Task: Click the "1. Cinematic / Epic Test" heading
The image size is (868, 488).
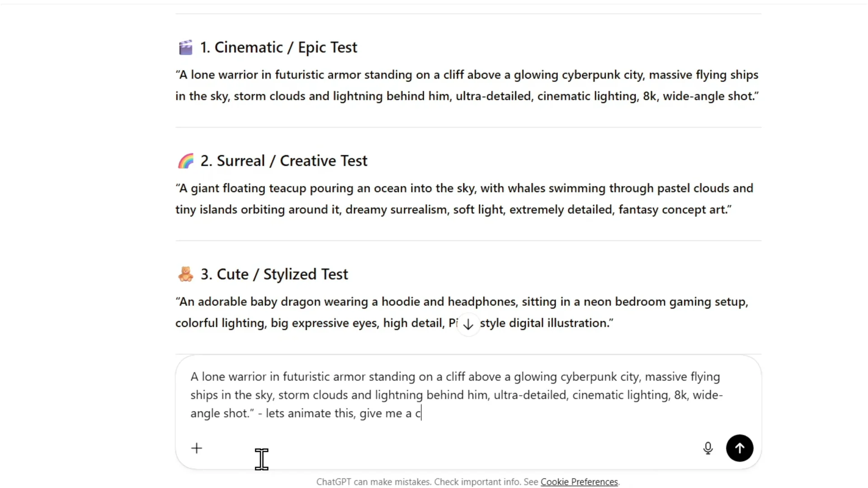Action: click(278, 47)
